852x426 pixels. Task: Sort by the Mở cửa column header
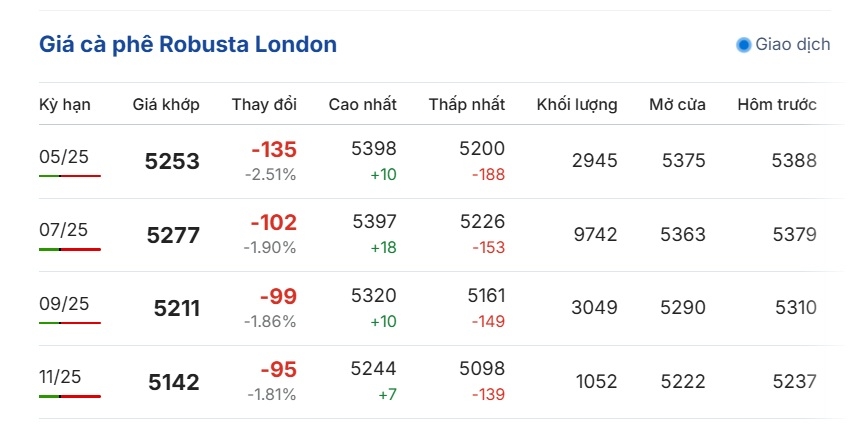pos(678,105)
